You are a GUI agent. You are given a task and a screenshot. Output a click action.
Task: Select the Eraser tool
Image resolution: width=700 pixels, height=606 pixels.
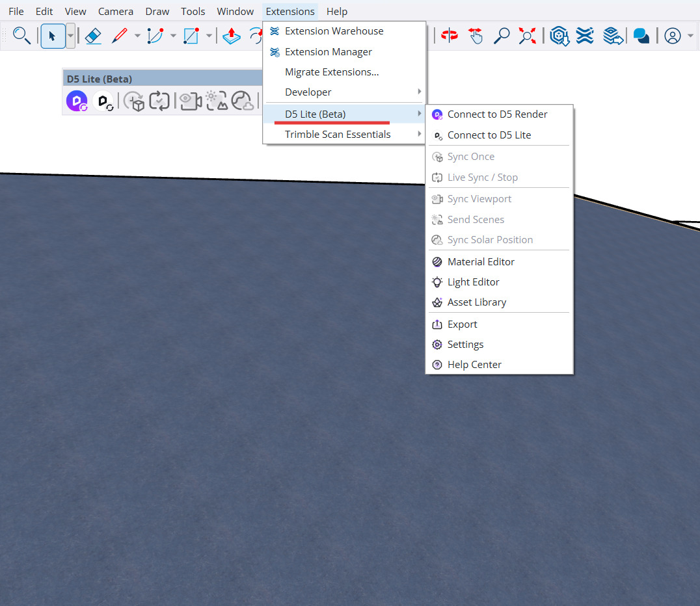click(94, 36)
